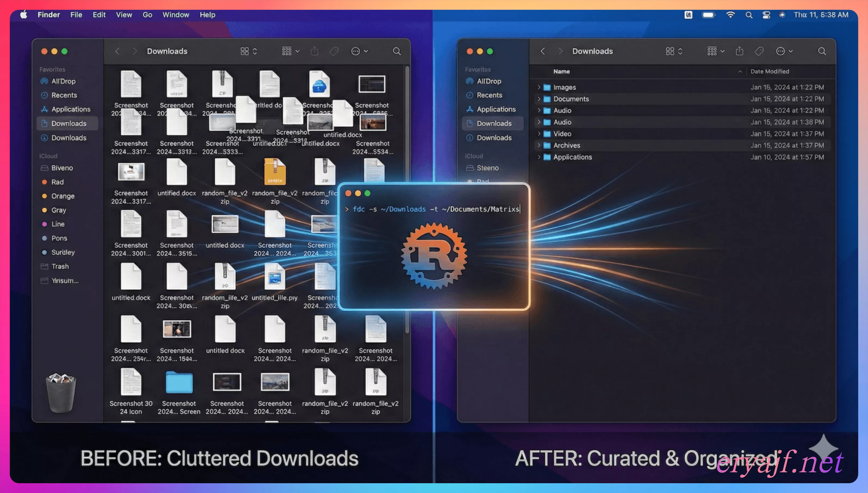
Task: Open the Go menu
Action: pyautogui.click(x=147, y=15)
